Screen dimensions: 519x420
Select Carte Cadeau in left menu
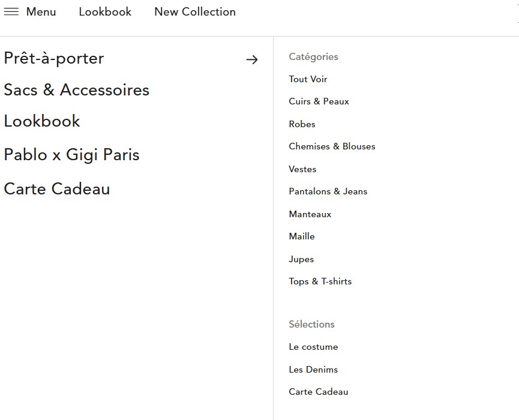tap(57, 189)
